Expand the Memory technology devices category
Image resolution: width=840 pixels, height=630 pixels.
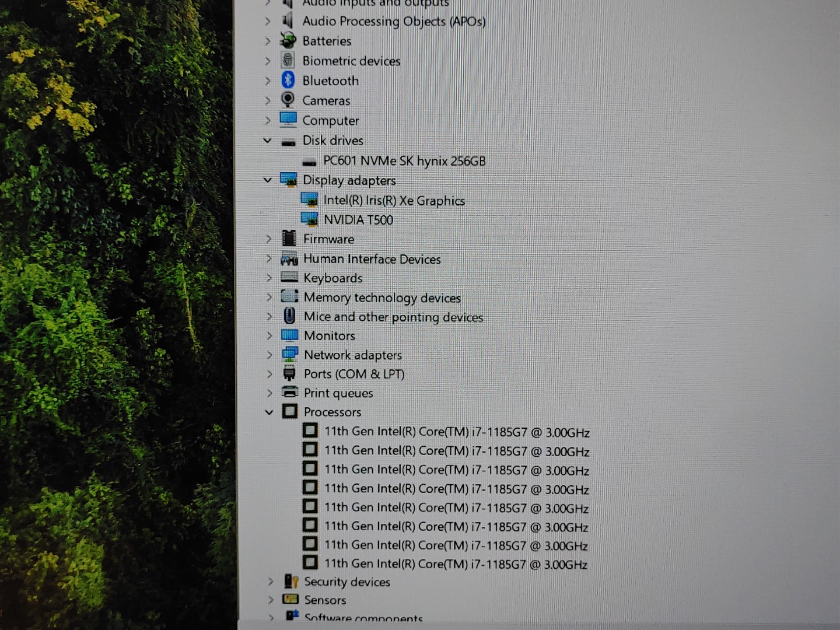[269, 297]
